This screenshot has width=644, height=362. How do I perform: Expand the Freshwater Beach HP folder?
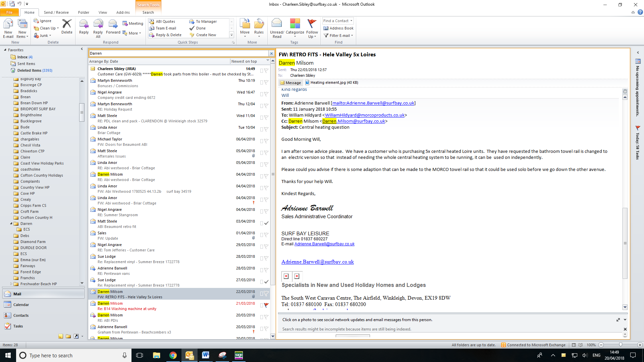tap(11, 284)
